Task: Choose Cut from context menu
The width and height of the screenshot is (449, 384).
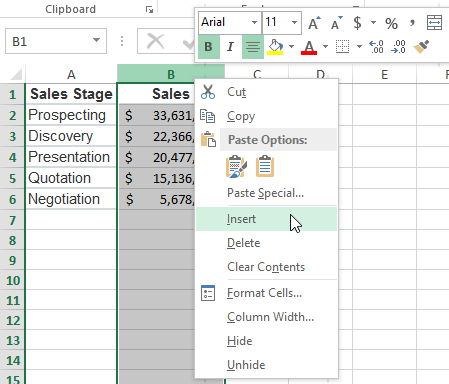Action: (x=266, y=92)
